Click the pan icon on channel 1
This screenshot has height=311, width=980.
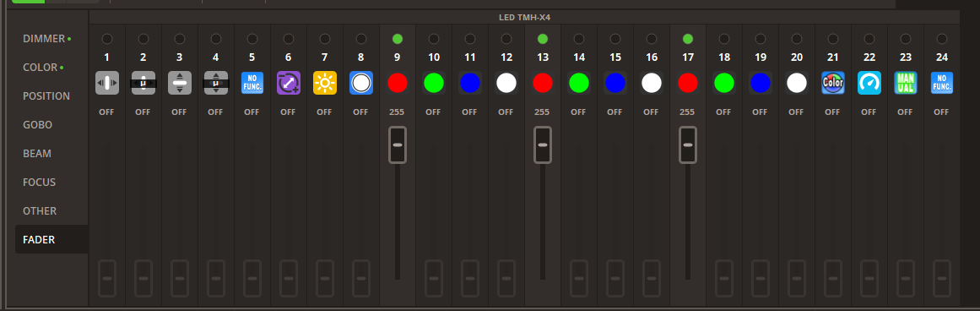pyautogui.click(x=107, y=83)
